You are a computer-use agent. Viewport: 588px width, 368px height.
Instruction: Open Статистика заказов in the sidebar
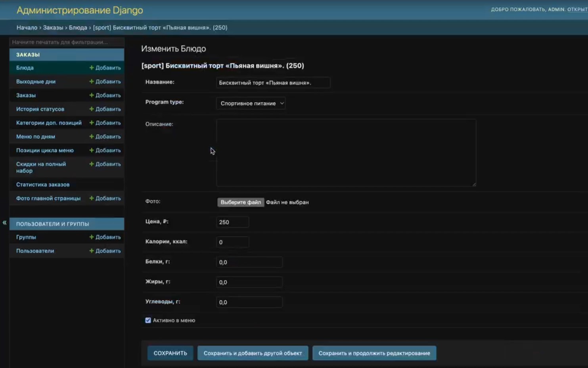pyautogui.click(x=43, y=185)
